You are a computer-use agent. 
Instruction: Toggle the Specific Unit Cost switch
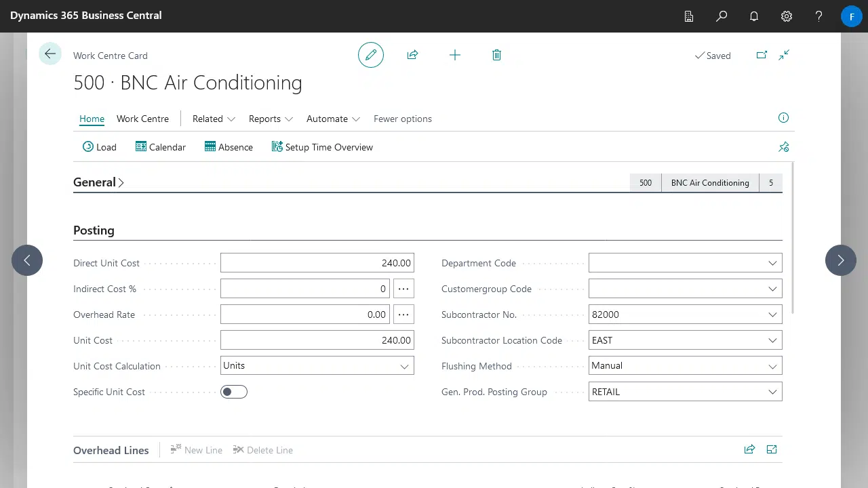[x=234, y=392]
